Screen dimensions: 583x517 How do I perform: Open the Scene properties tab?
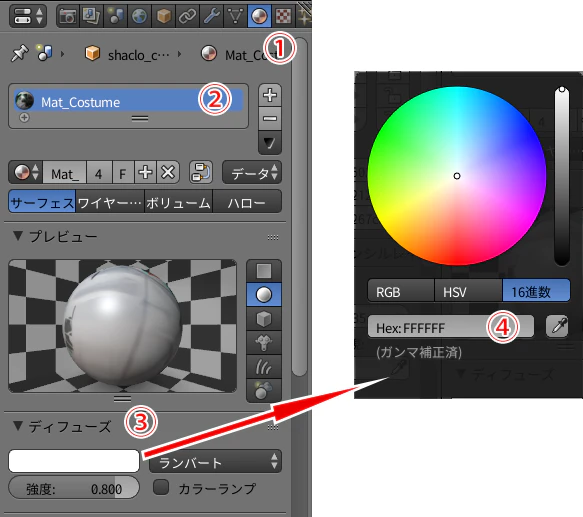pos(115,16)
